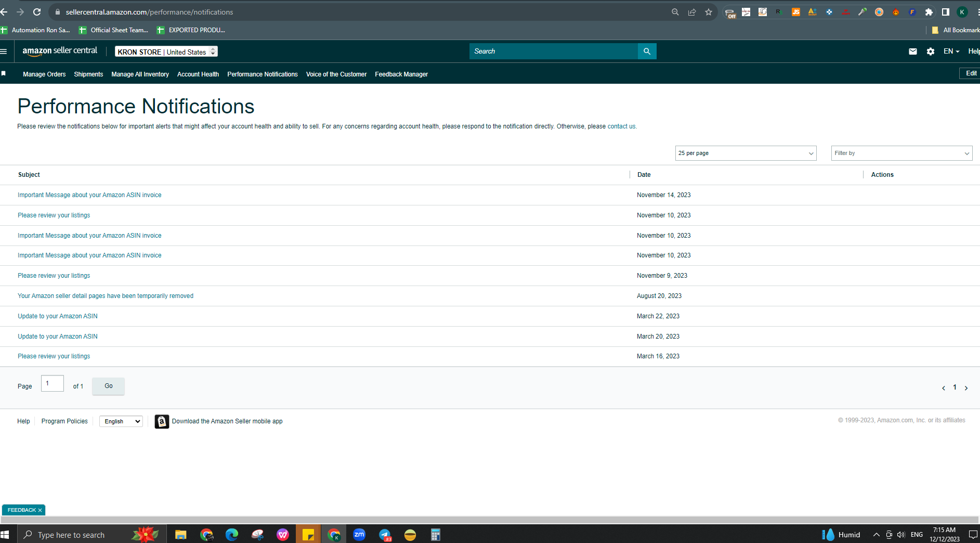
Task: Reload the page with browser refresh button
Action: [x=37, y=12]
